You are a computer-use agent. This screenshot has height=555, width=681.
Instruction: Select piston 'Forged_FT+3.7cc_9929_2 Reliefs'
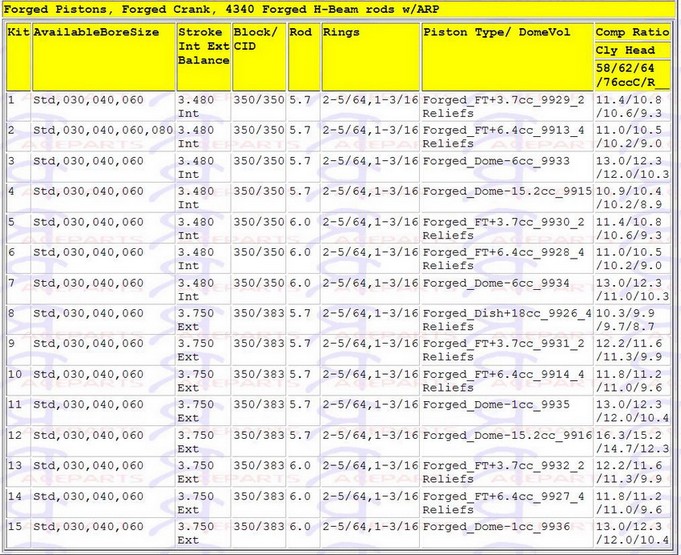tap(507, 106)
